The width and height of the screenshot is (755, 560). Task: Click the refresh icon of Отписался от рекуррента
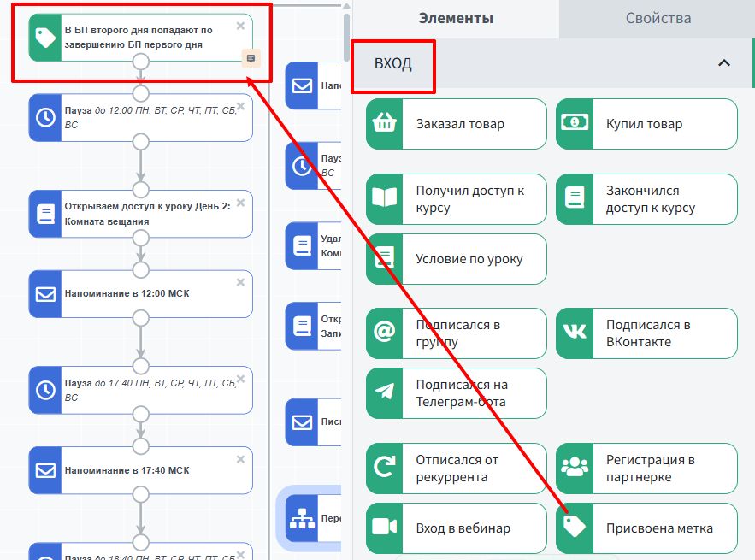pyautogui.click(x=384, y=466)
